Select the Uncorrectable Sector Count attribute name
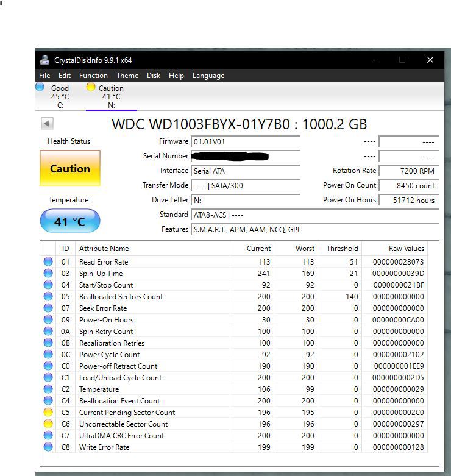 [123, 424]
